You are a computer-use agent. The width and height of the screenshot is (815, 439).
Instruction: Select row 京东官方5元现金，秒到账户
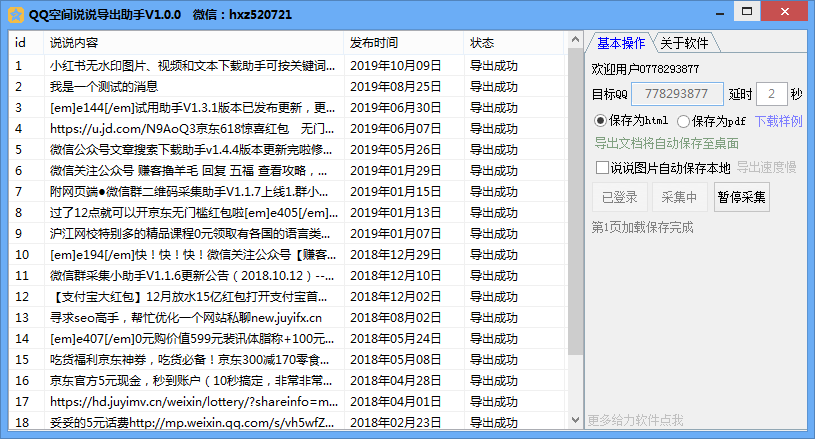tap(286, 380)
